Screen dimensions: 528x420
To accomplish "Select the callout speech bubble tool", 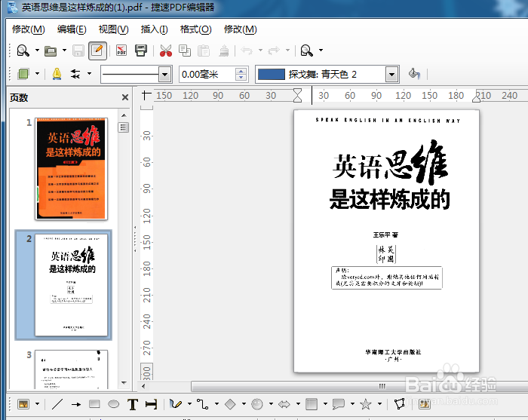I will (339, 404).
